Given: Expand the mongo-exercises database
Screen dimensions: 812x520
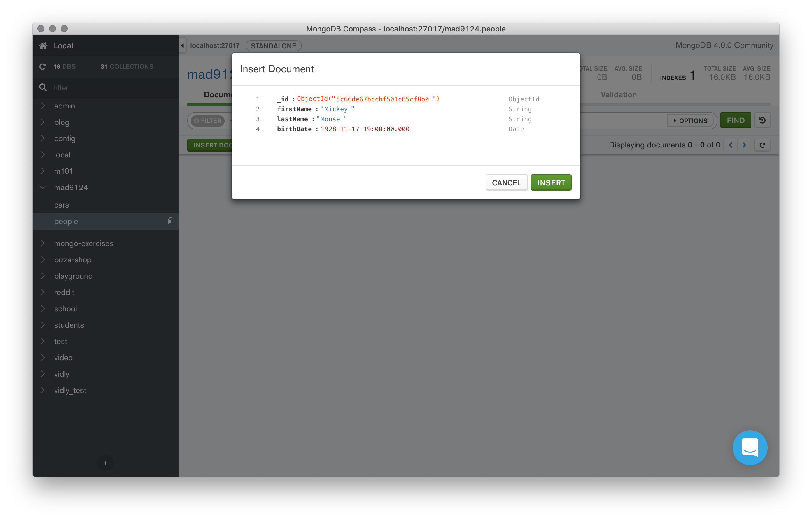Looking at the screenshot, I should (43, 243).
